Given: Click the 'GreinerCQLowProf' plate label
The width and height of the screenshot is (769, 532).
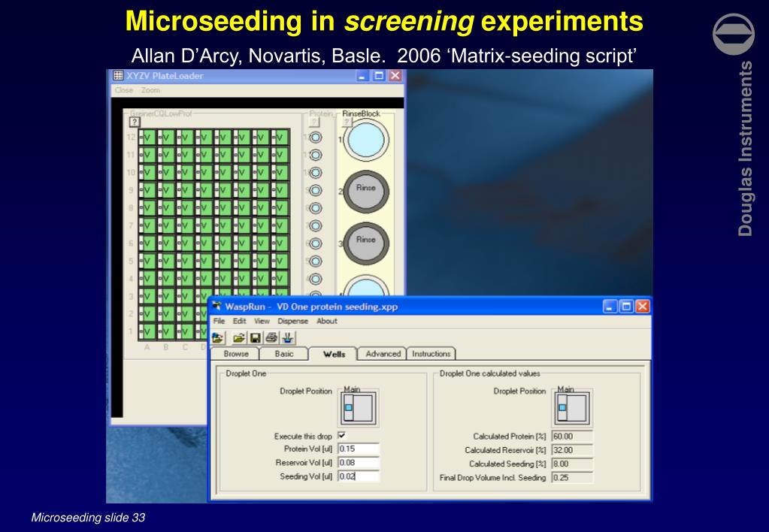Looking at the screenshot, I should 161,113.
